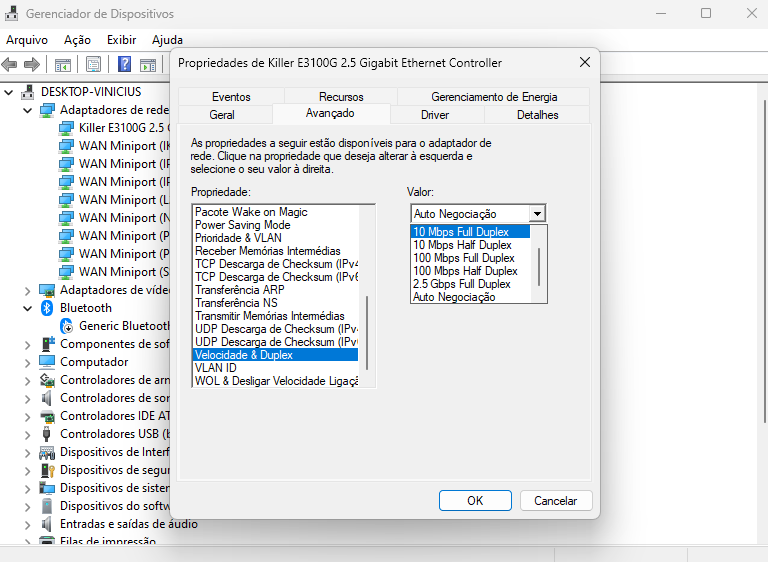
Task: Click the Dispositivos do software icon
Action: [x=47, y=506]
